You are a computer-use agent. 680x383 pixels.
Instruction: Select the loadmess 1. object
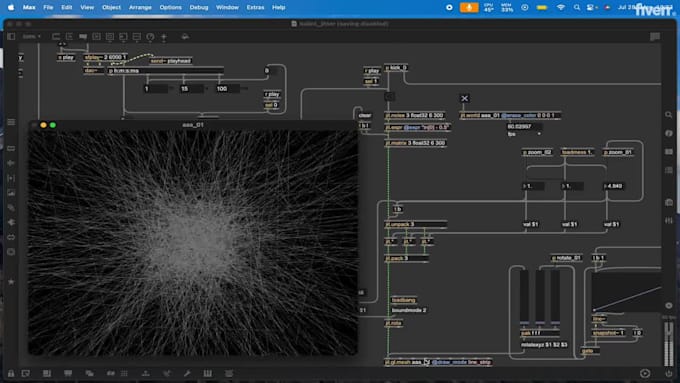(x=576, y=152)
